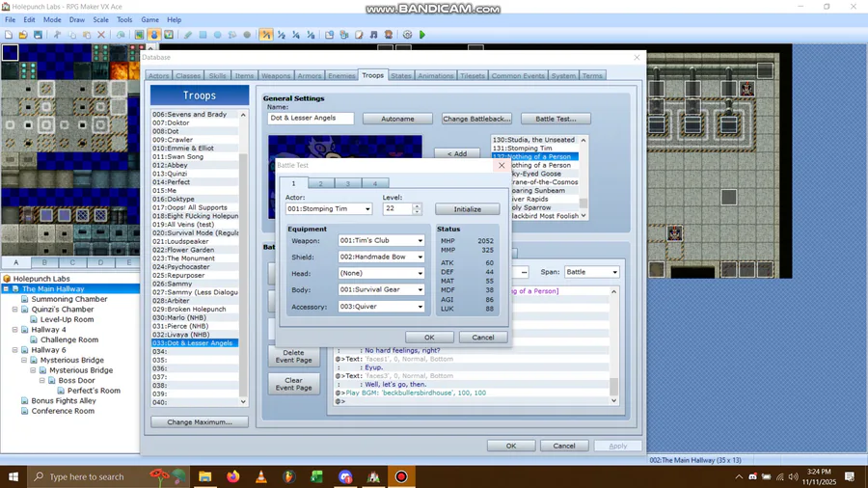
Task: Increase Level with the up stepper arrow
Action: click(x=417, y=205)
